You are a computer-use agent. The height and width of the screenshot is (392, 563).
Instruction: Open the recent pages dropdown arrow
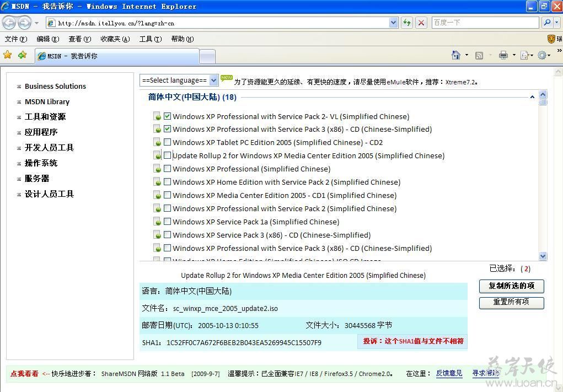click(x=36, y=23)
